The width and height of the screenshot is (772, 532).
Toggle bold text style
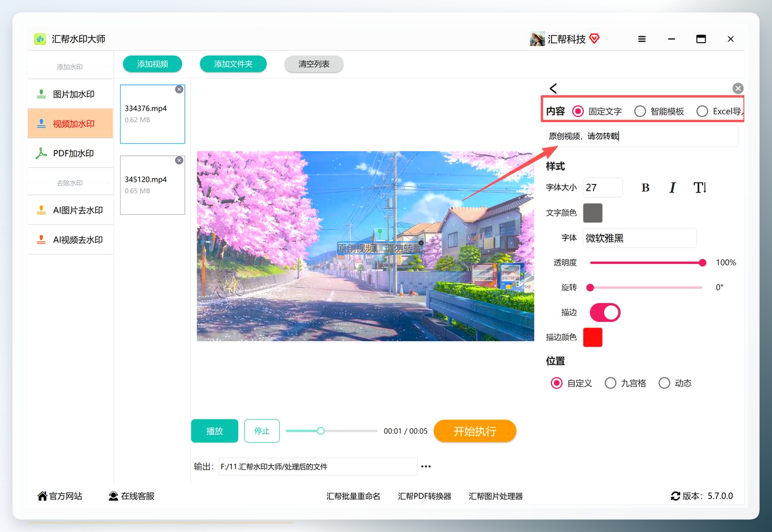click(646, 188)
